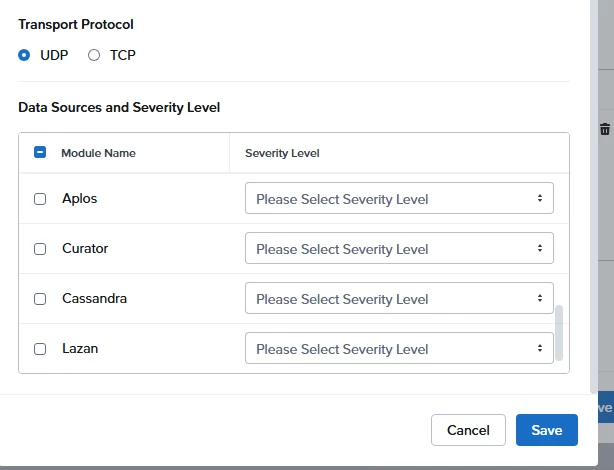Viewport: 614px width, 470px height.
Task: Open the Cassandra severity level selector
Action: [399, 298]
